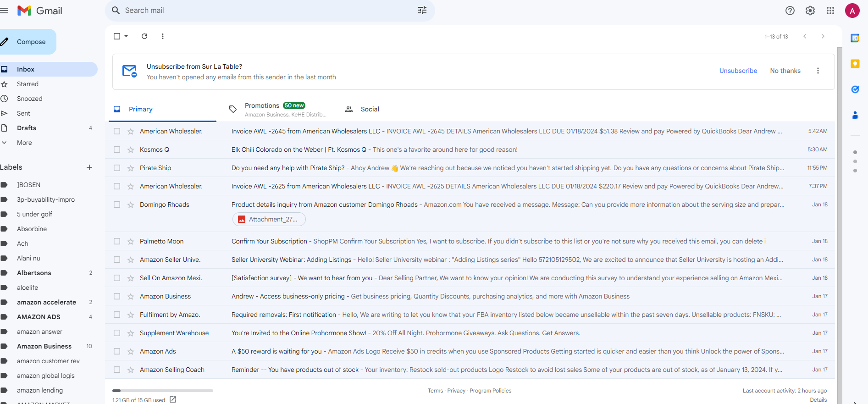
Task: Open the Terms link
Action: click(435, 391)
